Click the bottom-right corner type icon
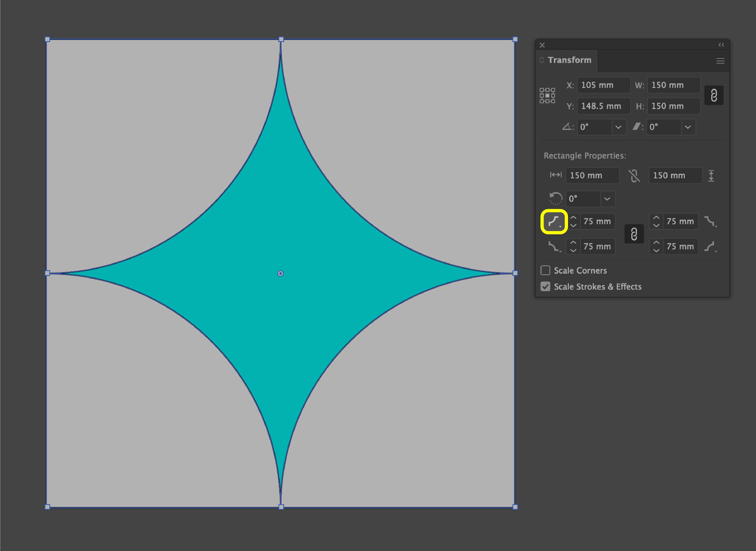 (x=710, y=247)
